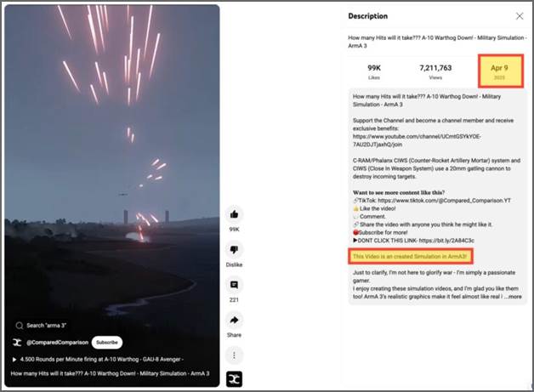Click the 7,211,763 views count
The image size is (534, 392).
435,68
